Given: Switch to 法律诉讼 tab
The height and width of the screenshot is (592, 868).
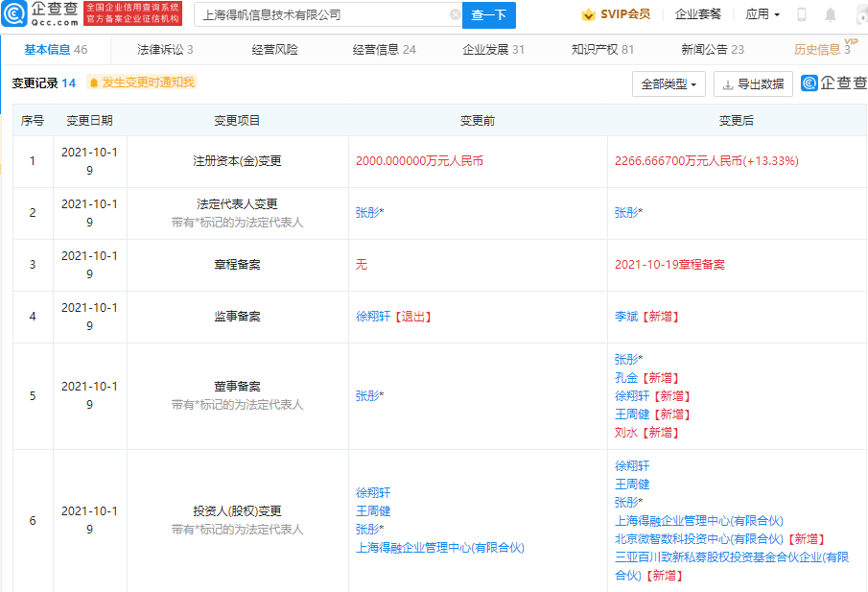Looking at the screenshot, I should point(165,50).
